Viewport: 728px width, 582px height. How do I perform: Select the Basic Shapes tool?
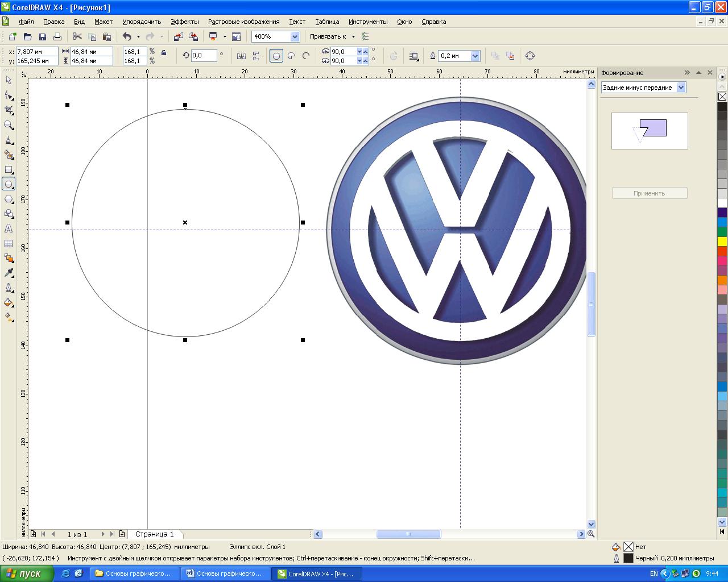pos(9,214)
